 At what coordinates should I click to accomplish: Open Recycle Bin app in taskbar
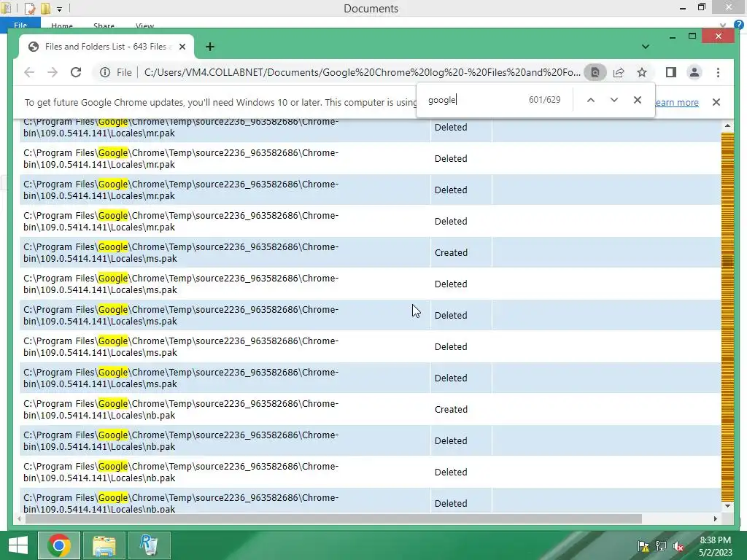[x=149, y=545]
